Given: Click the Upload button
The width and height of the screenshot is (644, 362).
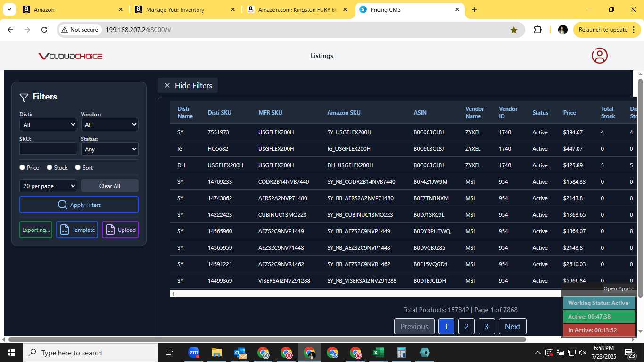Looking at the screenshot, I should click(120, 230).
